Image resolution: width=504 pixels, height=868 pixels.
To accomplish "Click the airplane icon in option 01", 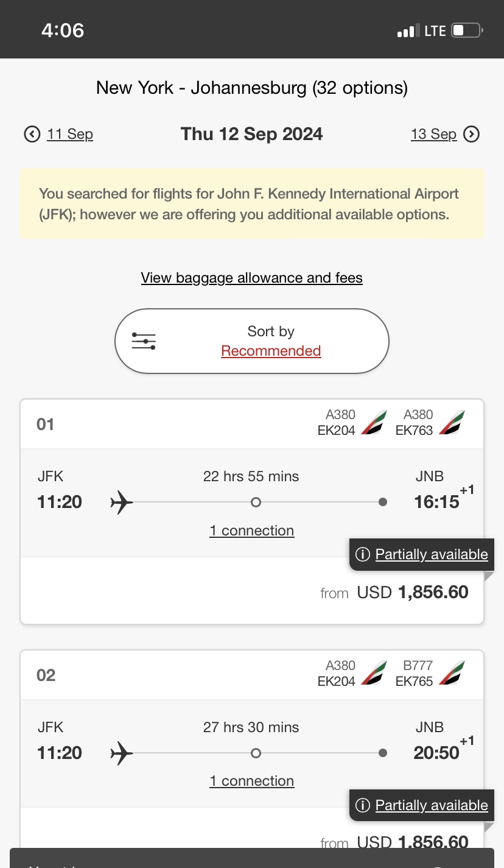I will tap(122, 503).
